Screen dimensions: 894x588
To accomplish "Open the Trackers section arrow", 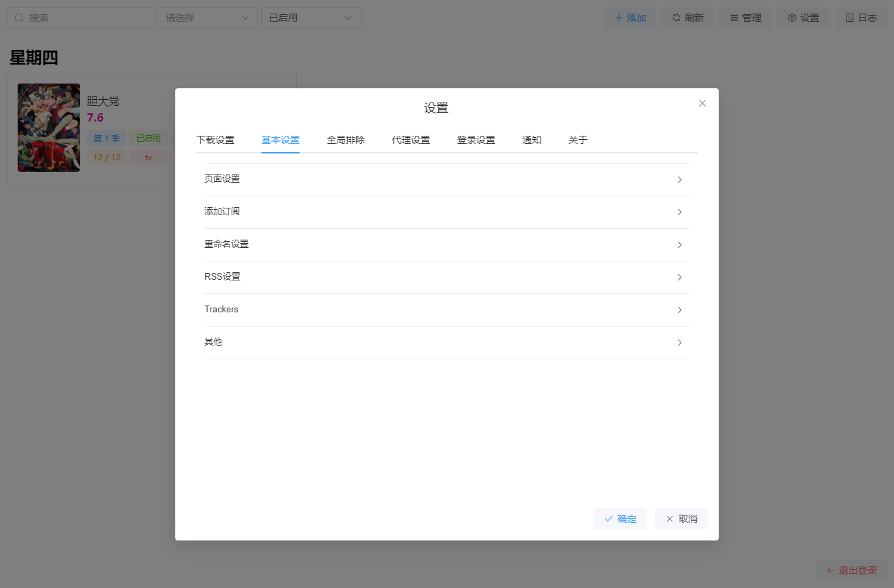I will [x=679, y=310].
